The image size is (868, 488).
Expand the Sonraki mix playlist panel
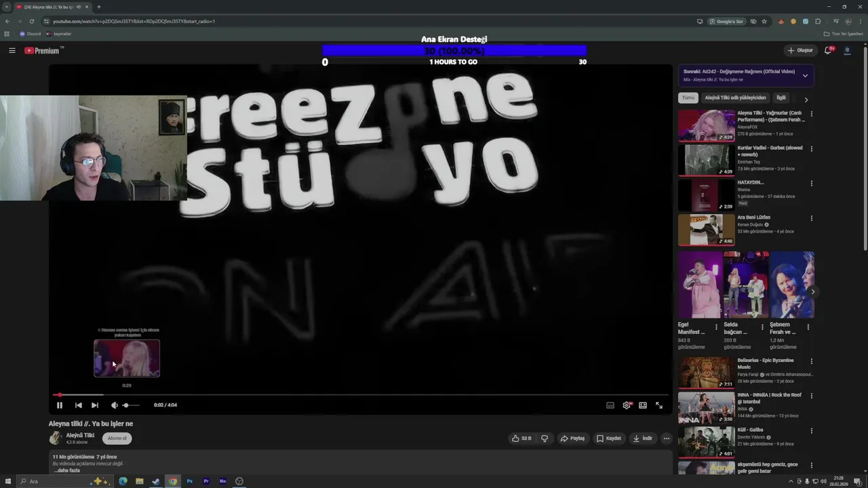[805, 75]
